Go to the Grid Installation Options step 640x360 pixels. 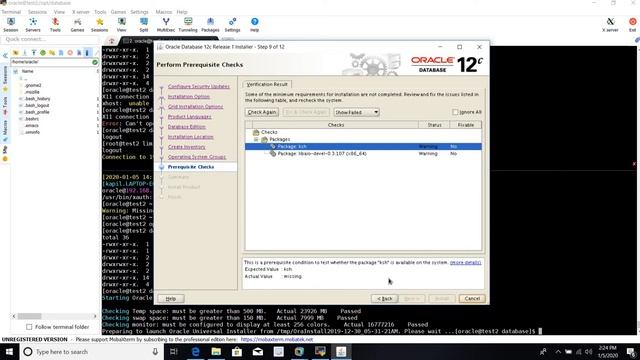(195, 107)
